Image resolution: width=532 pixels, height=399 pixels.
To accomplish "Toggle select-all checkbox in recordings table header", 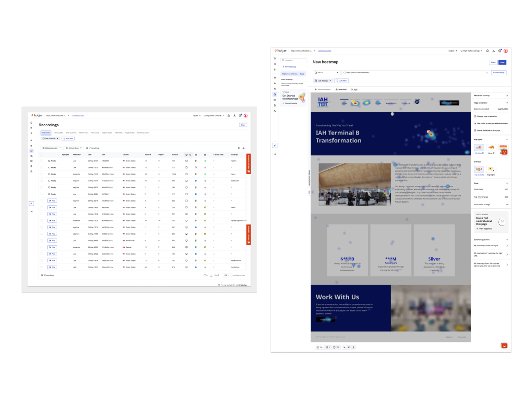I will tap(42, 155).
